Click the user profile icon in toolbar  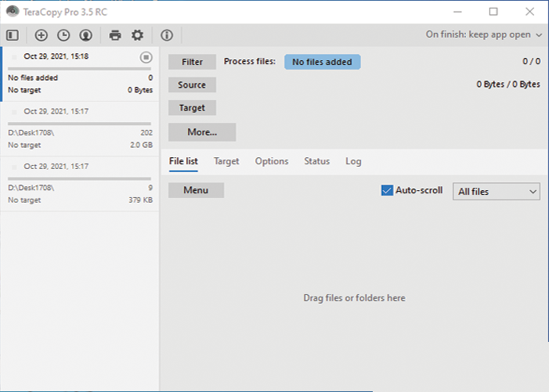(86, 35)
